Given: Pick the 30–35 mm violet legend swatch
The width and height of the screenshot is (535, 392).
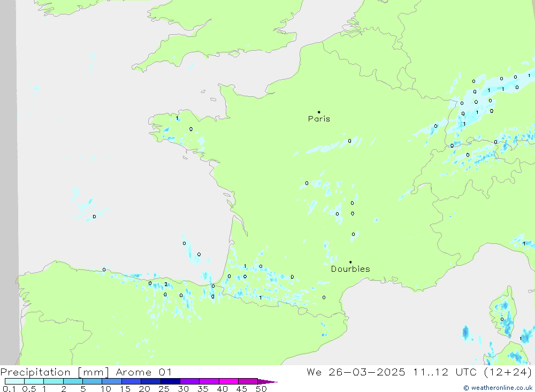Looking at the screenshot, I should (189, 381).
